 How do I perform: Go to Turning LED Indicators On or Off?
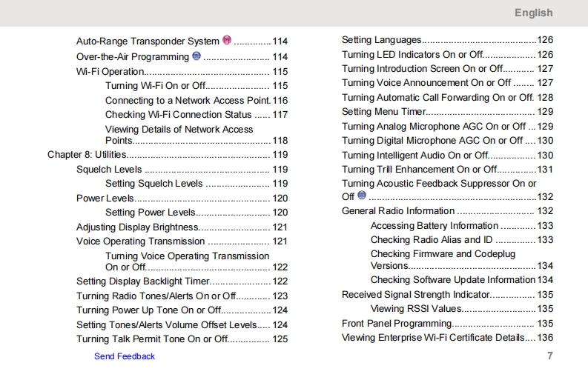pyautogui.click(x=412, y=55)
